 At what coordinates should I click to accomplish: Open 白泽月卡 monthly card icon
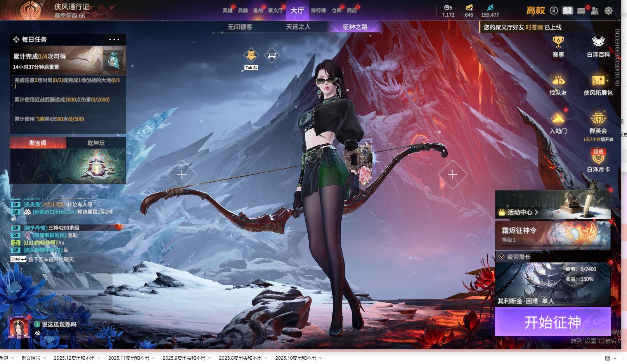[598, 160]
